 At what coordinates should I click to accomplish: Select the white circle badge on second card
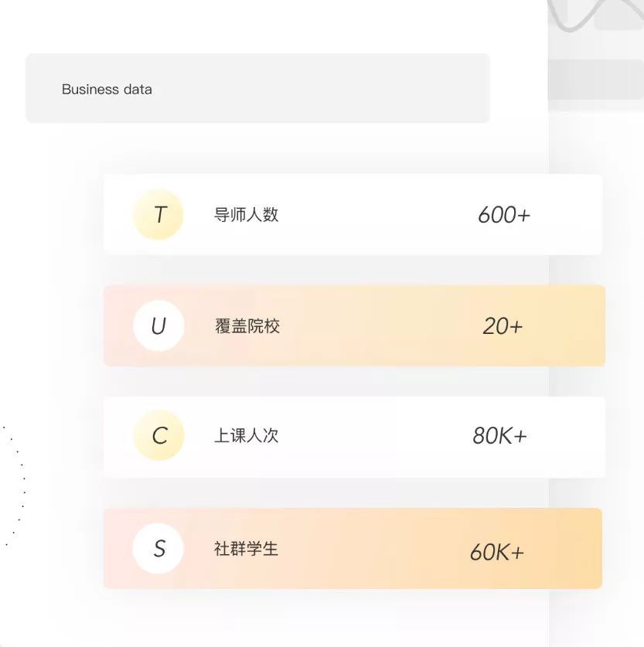click(x=158, y=325)
